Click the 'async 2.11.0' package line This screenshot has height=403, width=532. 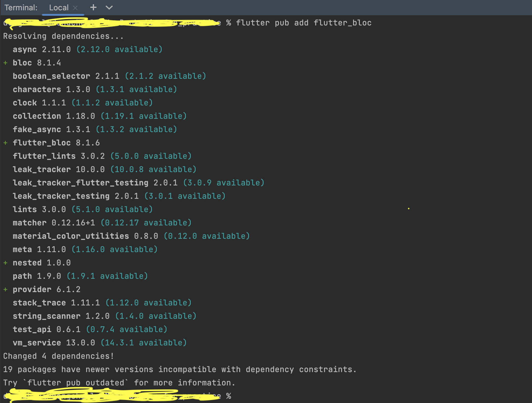(x=88, y=49)
